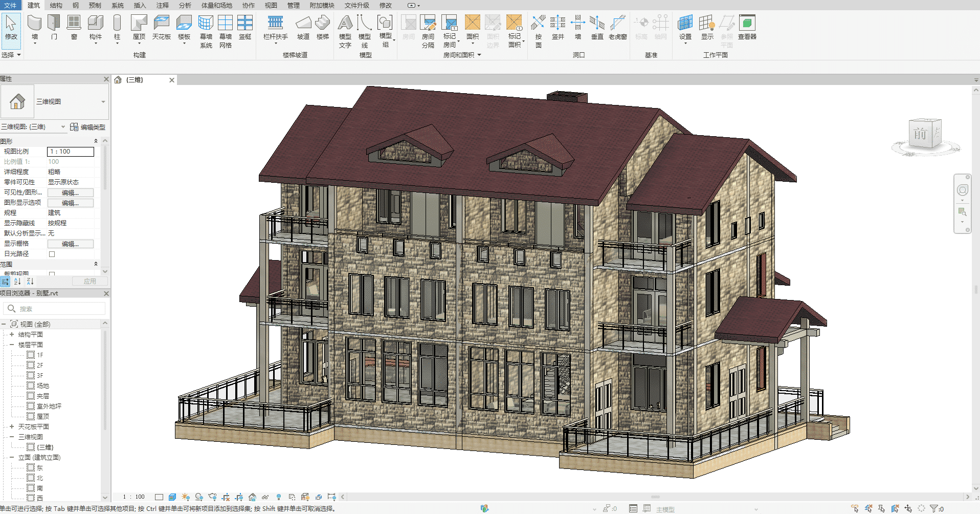
Task: Click the 编辑类型 button
Action: point(88,127)
